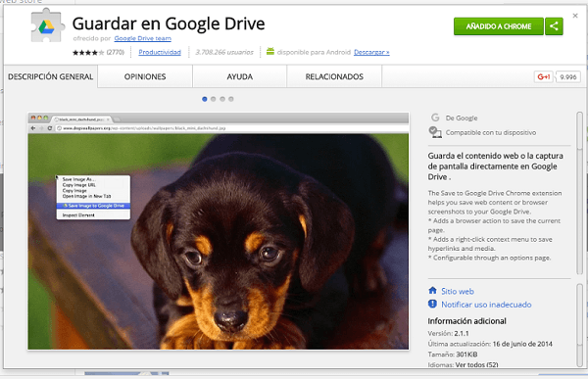Open the Sitio web link
The width and height of the screenshot is (588, 379).
[x=457, y=291]
